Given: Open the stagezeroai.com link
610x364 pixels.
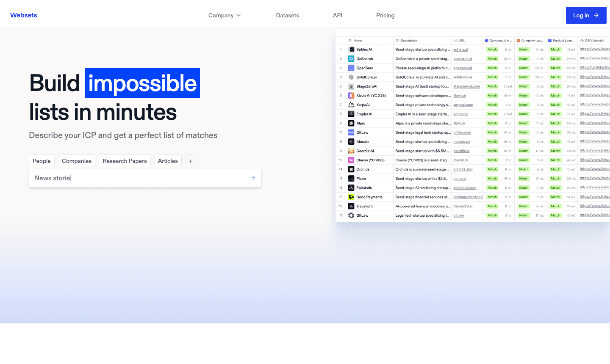Looking at the screenshot, I should pos(467,86).
